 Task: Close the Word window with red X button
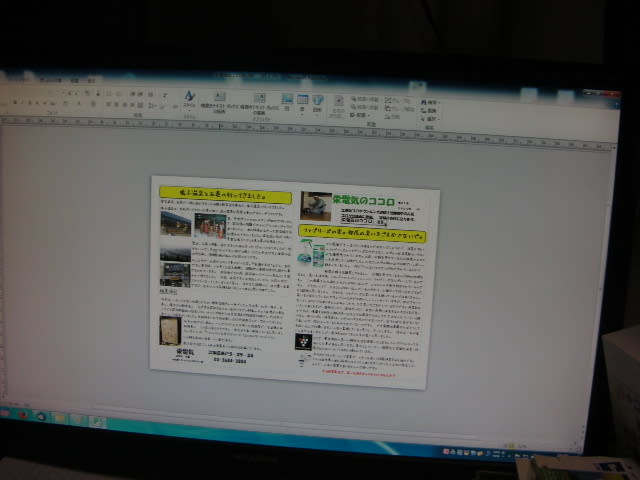(x=613, y=94)
